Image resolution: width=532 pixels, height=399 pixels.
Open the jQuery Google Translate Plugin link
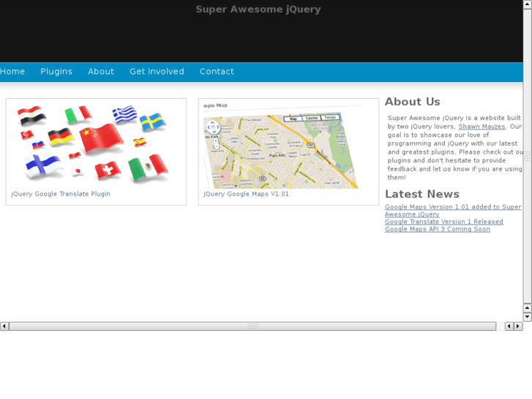pos(61,194)
